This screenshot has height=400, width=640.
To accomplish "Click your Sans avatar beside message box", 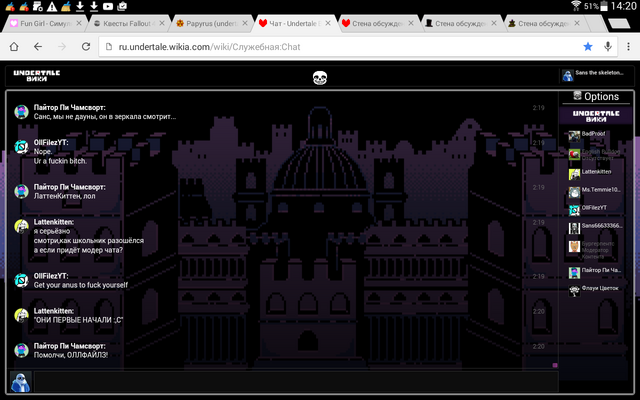I will coord(20,382).
